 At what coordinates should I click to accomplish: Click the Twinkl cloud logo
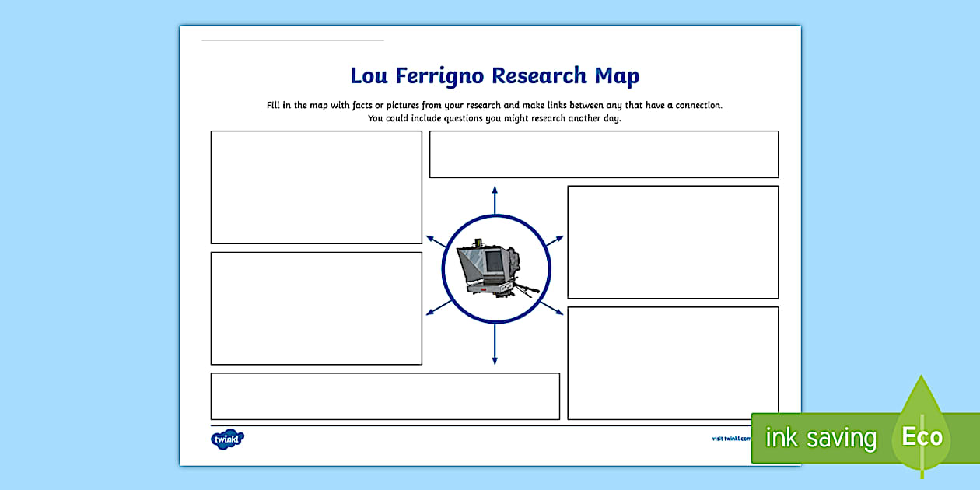[228, 437]
